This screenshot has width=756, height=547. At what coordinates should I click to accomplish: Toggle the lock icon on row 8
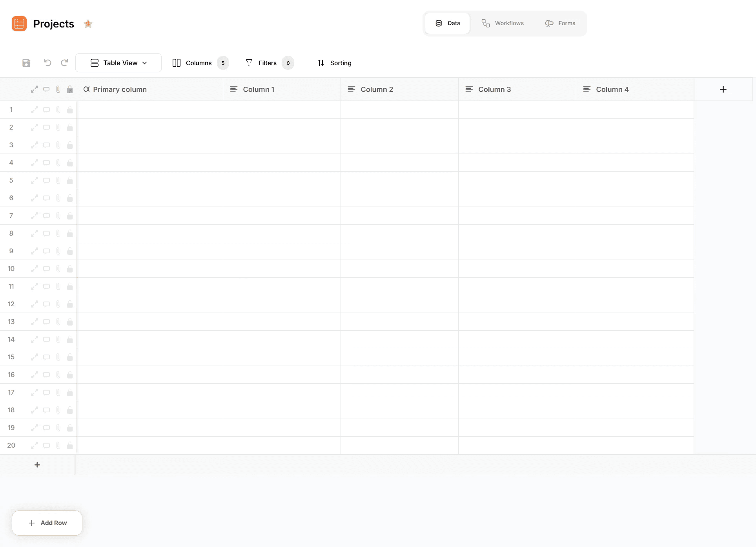pyautogui.click(x=70, y=233)
